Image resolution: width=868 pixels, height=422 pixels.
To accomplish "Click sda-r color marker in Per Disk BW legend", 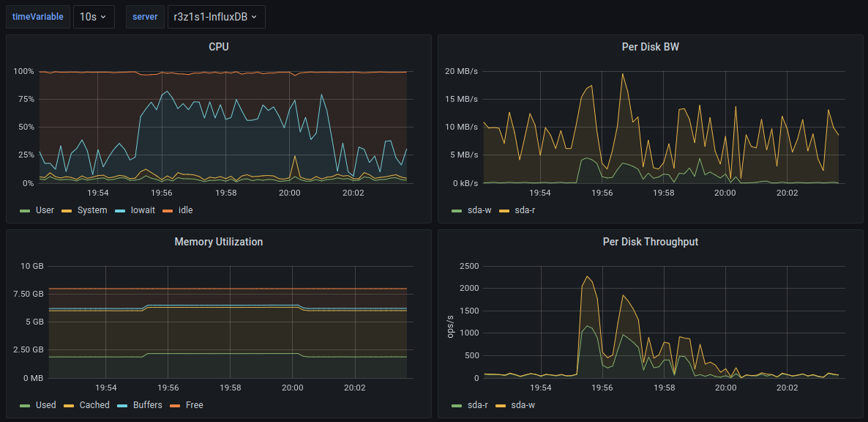I will click(504, 210).
